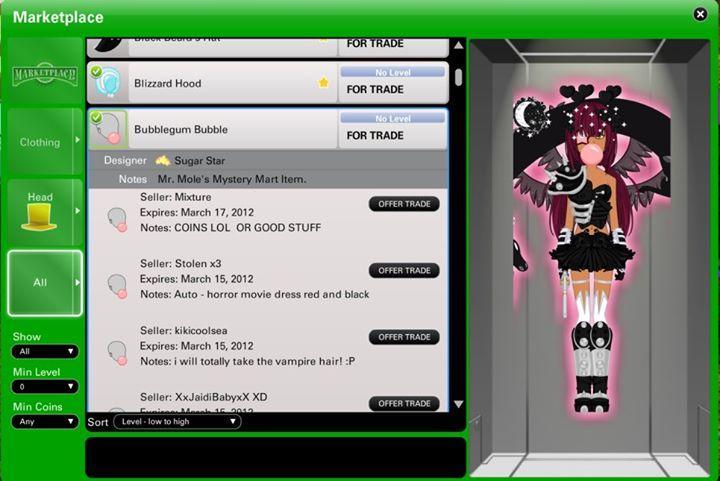
Task: Click Expires: March 17, 2012 text
Action: coord(197,212)
